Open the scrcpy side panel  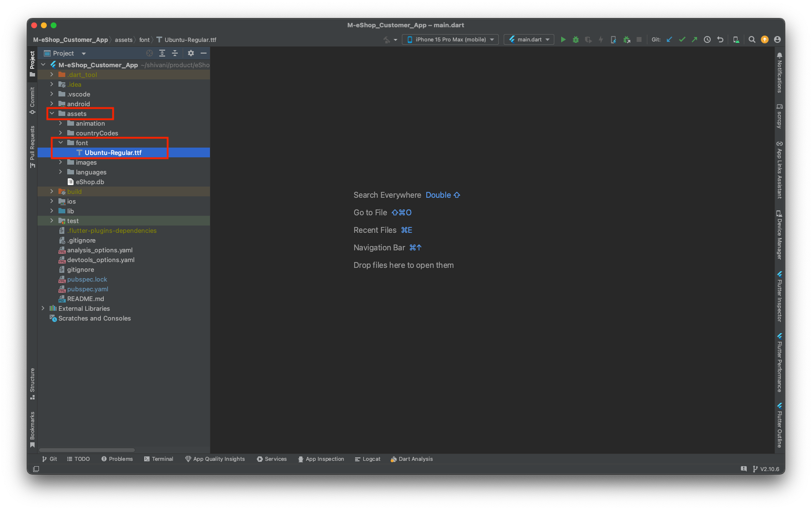point(779,116)
